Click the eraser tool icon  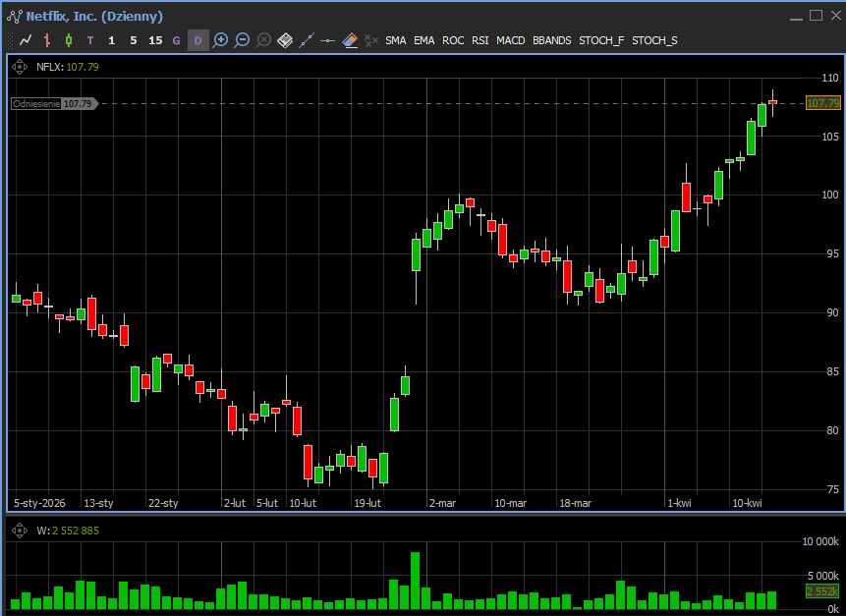pos(350,40)
